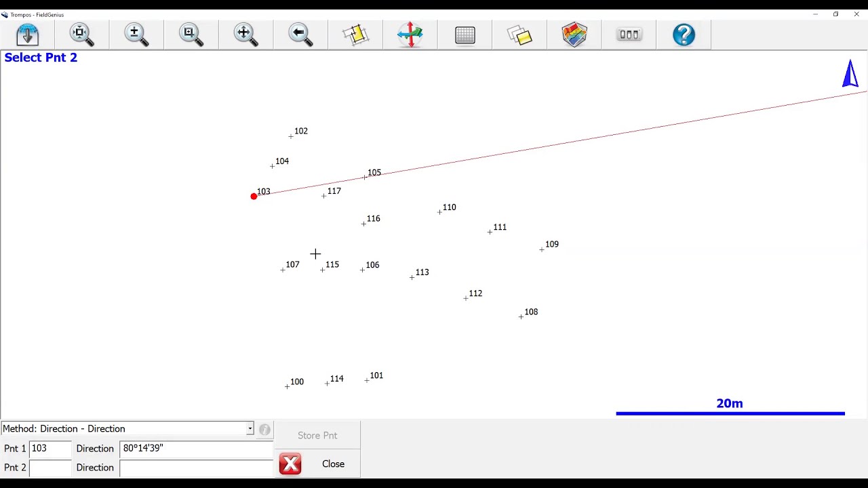Select point 113 on the map

click(412, 277)
